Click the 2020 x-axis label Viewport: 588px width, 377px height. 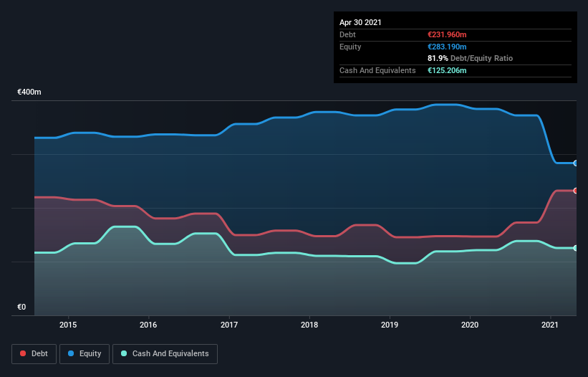pyautogui.click(x=470, y=325)
